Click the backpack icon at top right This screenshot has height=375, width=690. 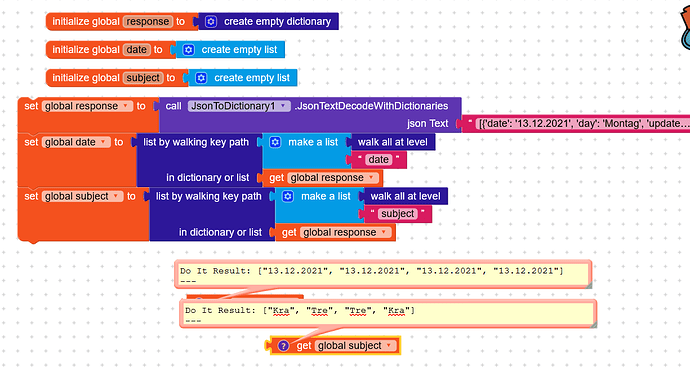pyautogui.click(x=685, y=29)
